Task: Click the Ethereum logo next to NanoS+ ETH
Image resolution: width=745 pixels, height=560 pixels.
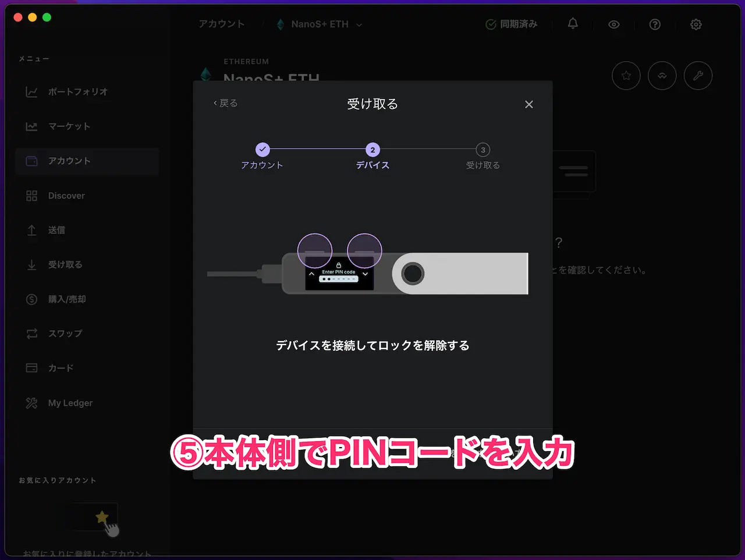Action: coord(281,24)
